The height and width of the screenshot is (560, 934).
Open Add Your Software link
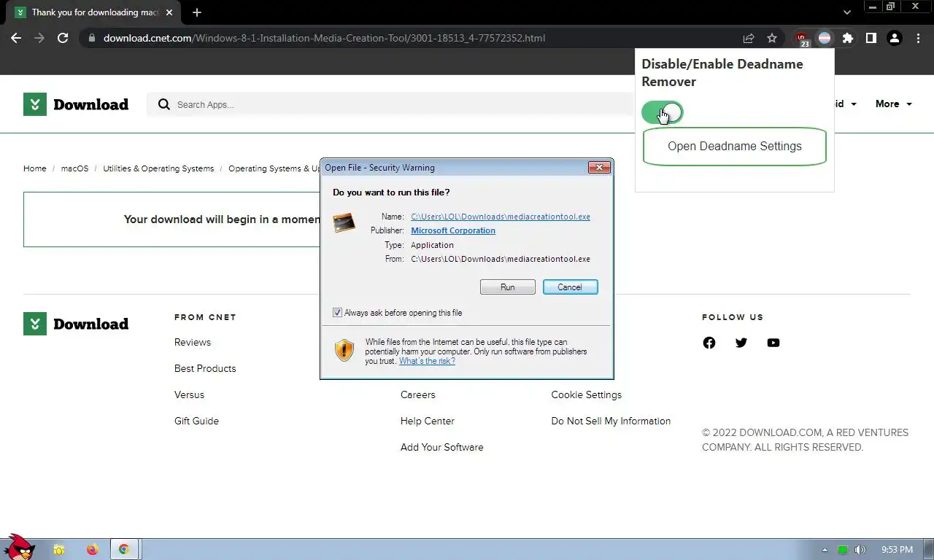[441, 448]
